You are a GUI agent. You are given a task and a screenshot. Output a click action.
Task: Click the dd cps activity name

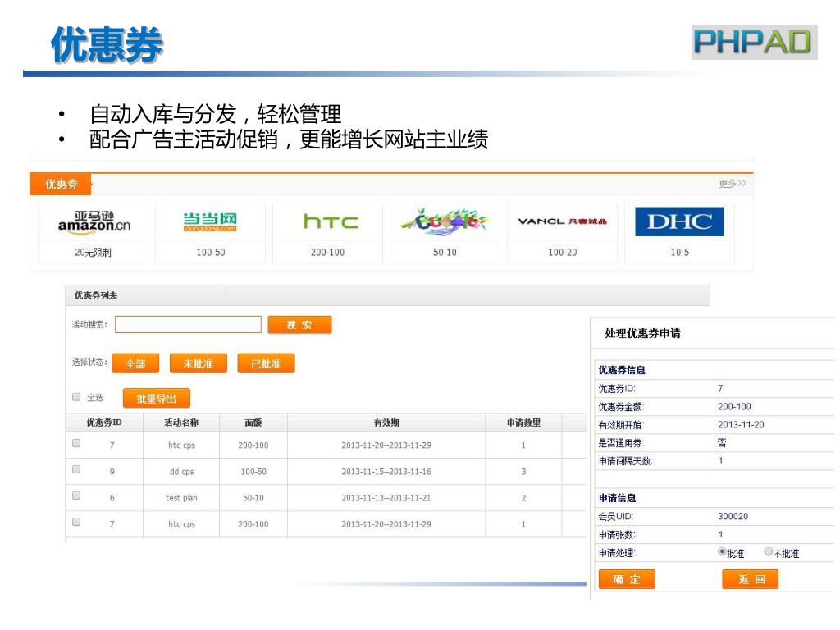[x=181, y=472]
